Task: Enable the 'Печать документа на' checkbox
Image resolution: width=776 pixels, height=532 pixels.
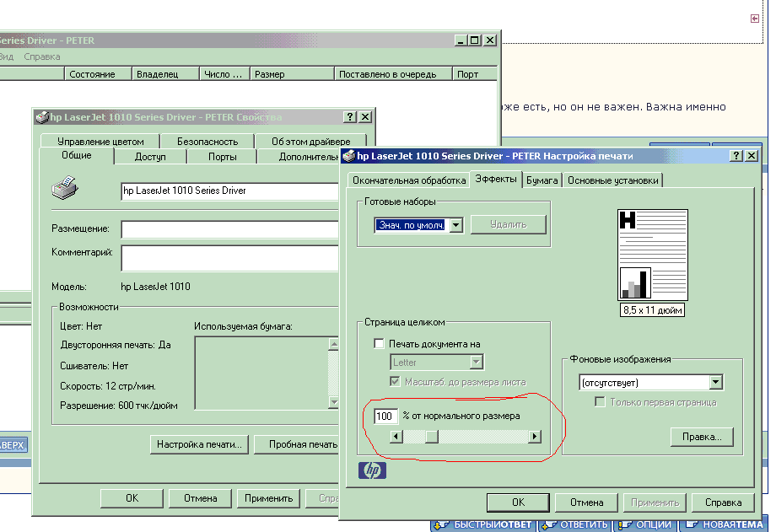Action: click(379, 343)
